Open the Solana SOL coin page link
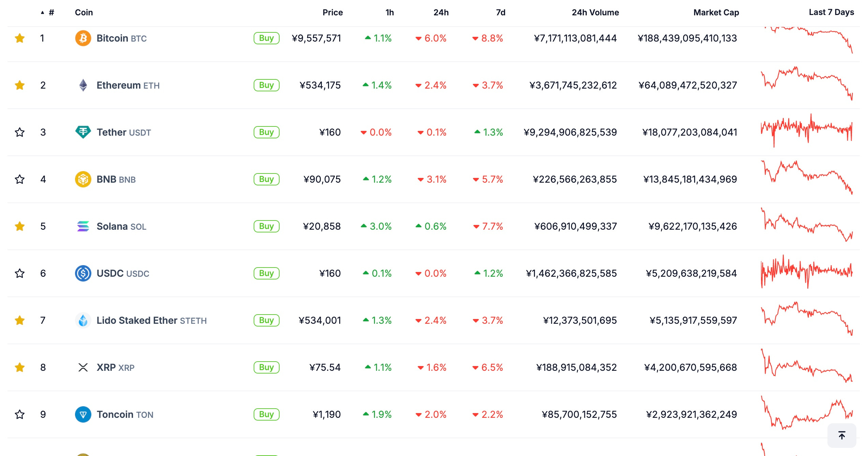The image size is (868, 456). [x=121, y=226]
